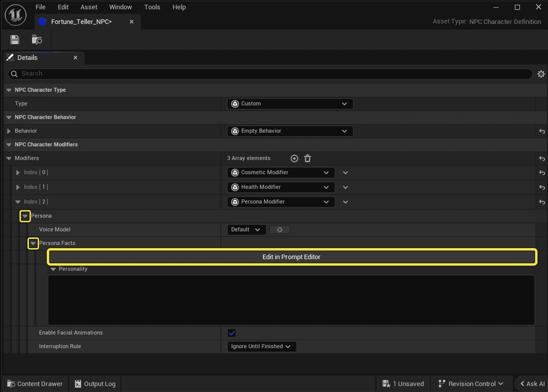Image resolution: width=548 pixels, height=392 pixels.
Task: Select the Fortune_Teller_NPC tab
Action: point(87,22)
